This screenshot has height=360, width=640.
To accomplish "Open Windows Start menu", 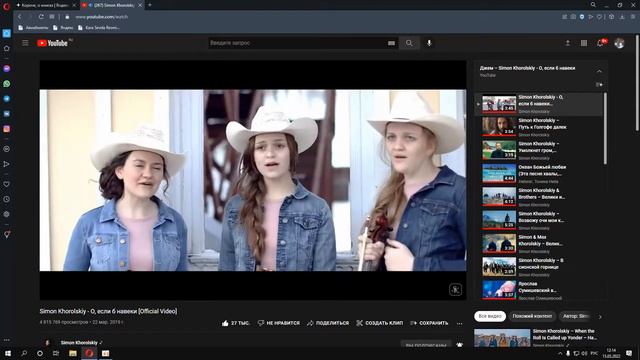I will pos(8,353).
